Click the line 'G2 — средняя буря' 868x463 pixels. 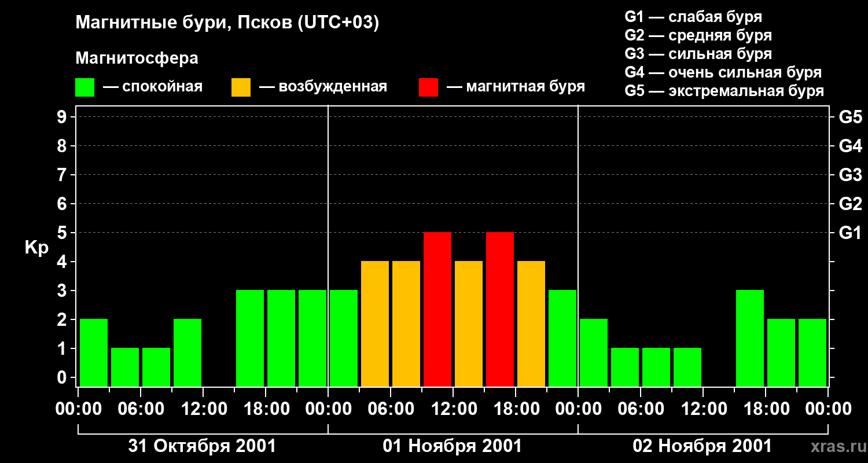tap(698, 35)
